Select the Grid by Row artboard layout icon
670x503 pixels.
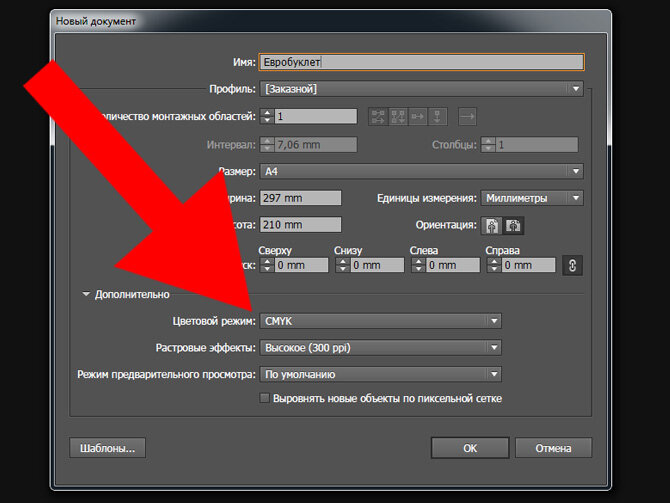pos(378,116)
